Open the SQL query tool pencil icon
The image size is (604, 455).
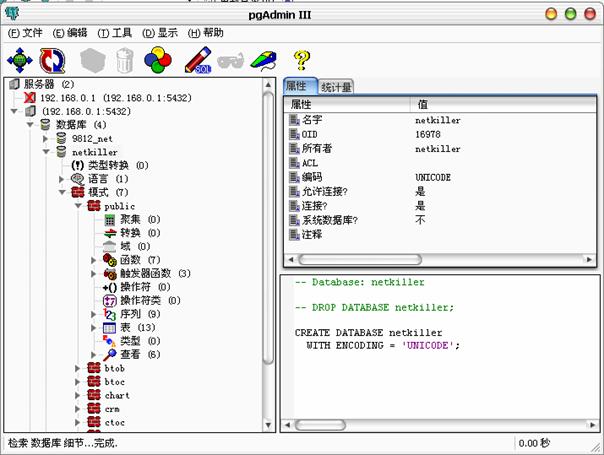198,60
